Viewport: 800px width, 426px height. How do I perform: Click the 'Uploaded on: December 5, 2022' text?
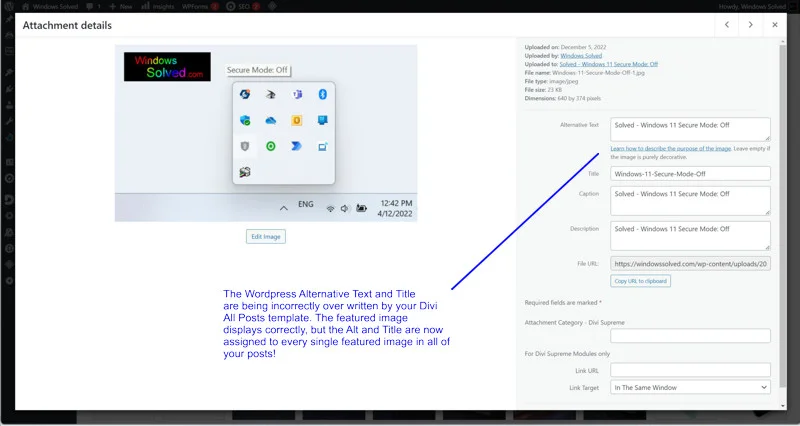(x=565, y=47)
